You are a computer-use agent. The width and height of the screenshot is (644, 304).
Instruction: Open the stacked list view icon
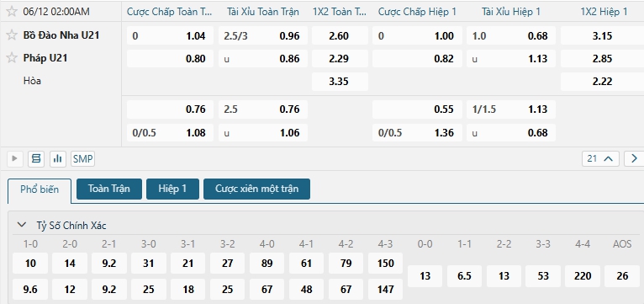36,159
